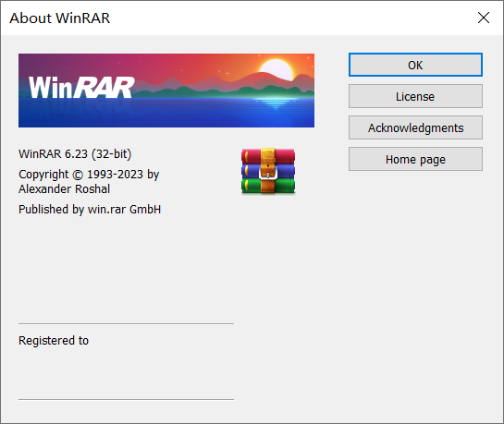
Task: Click the "About WinRAR" window title
Action: point(60,18)
